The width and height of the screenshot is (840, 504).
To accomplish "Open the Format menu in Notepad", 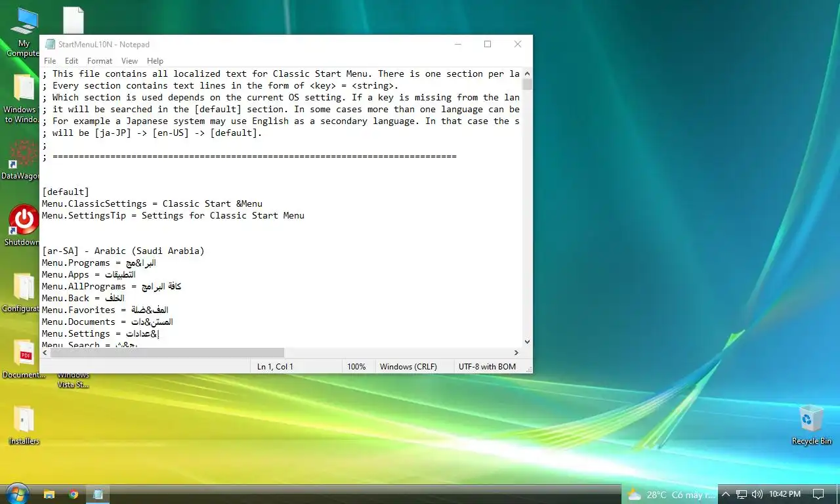I will coord(100,61).
